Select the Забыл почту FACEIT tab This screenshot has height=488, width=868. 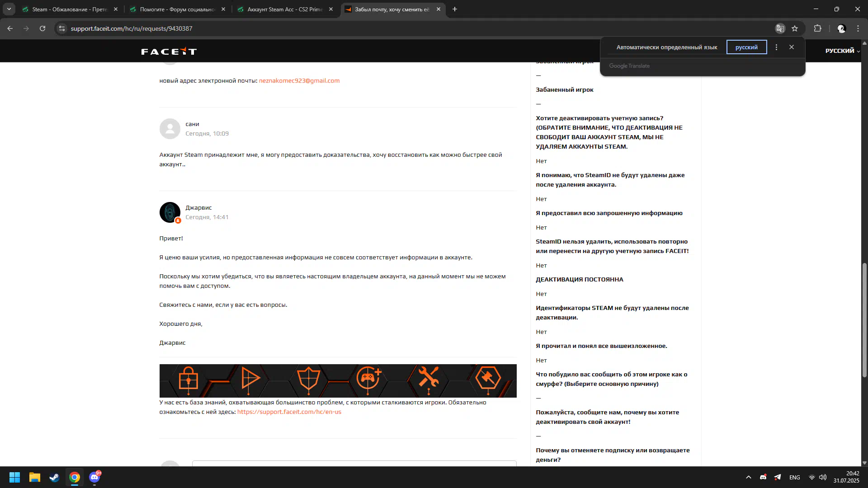392,9
